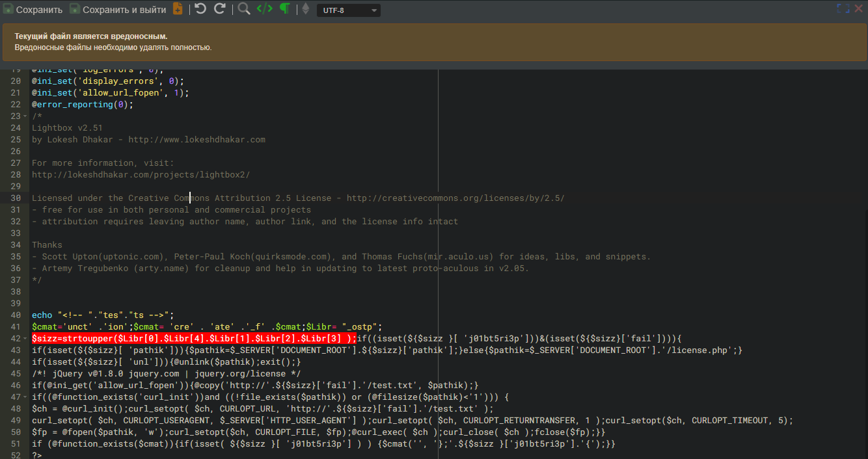Redo the last undone edit

pos(220,9)
